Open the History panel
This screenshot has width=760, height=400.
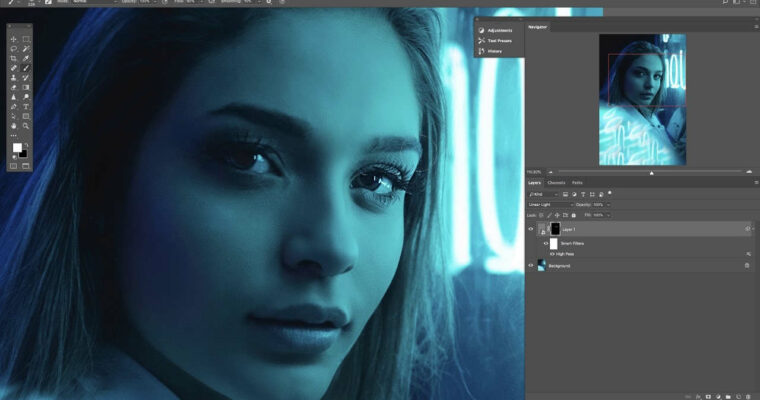click(x=491, y=51)
